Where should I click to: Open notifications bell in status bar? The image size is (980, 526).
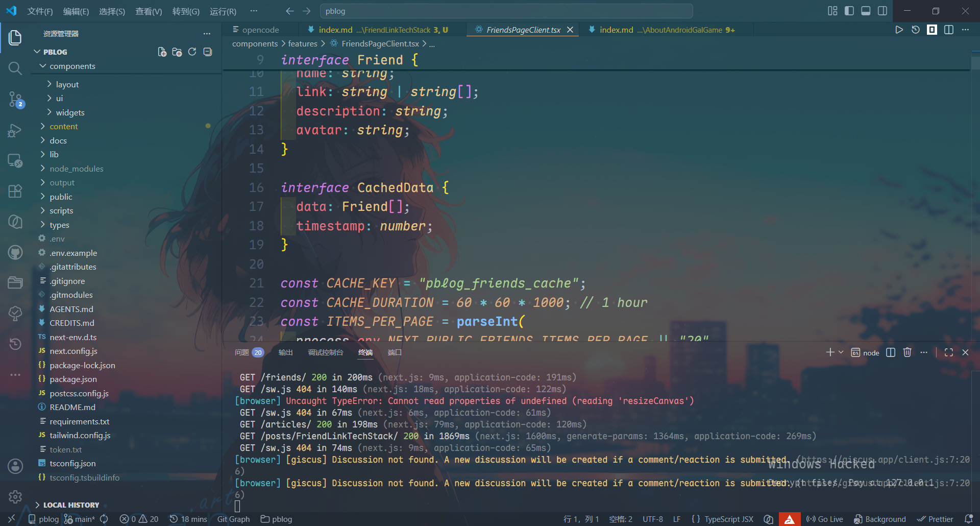tap(968, 519)
